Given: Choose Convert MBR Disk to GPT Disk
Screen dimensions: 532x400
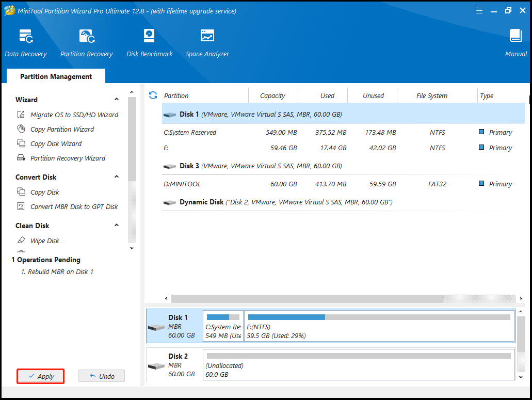Looking at the screenshot, I should tap(74, 206).
